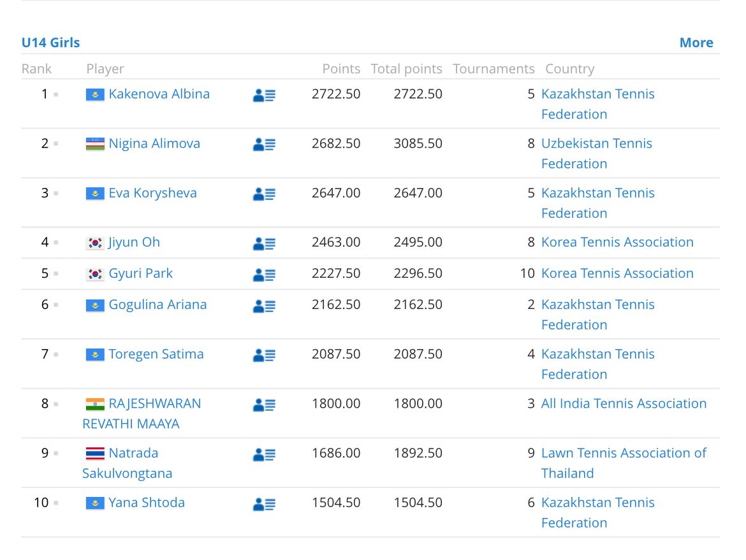
Task: Open Kakenova Albina's player profile icon
Action: point(264,96)
